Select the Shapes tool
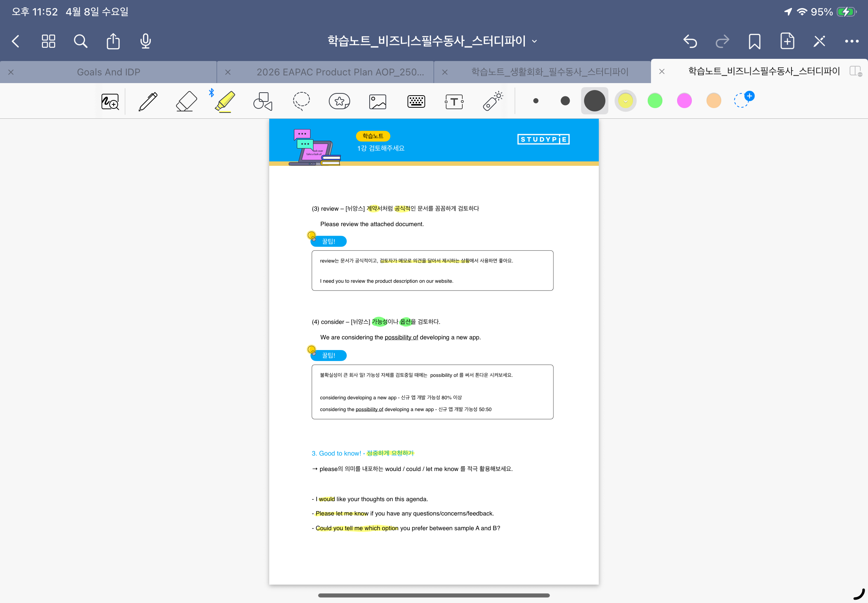The width and height of the screenshot is (868, 603). [x=263, y=101]
